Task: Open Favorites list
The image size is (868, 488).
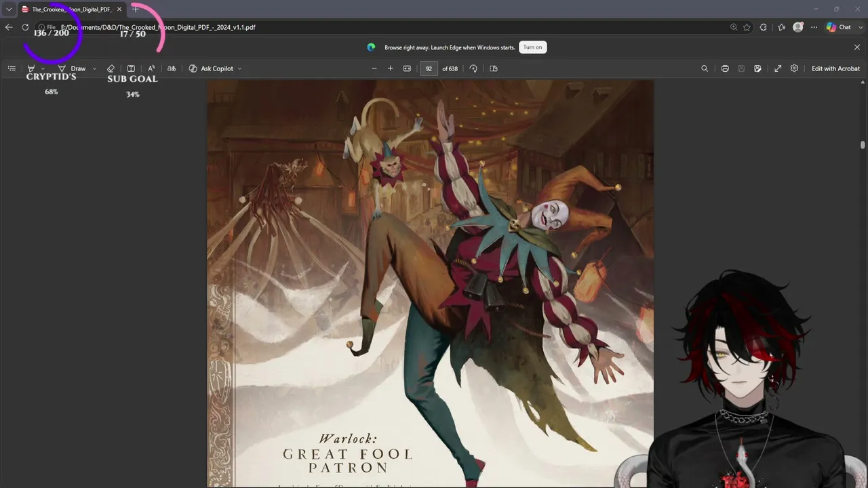Action: click(781, 27)
